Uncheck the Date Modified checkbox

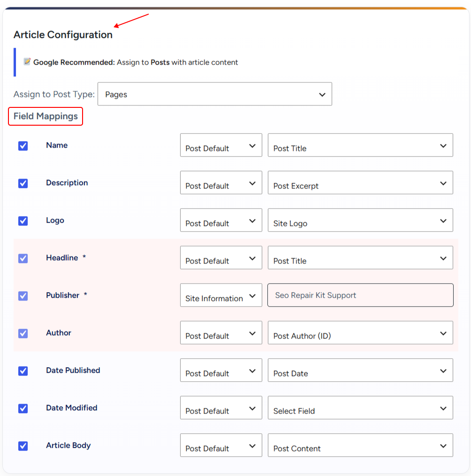click(23, 408)
